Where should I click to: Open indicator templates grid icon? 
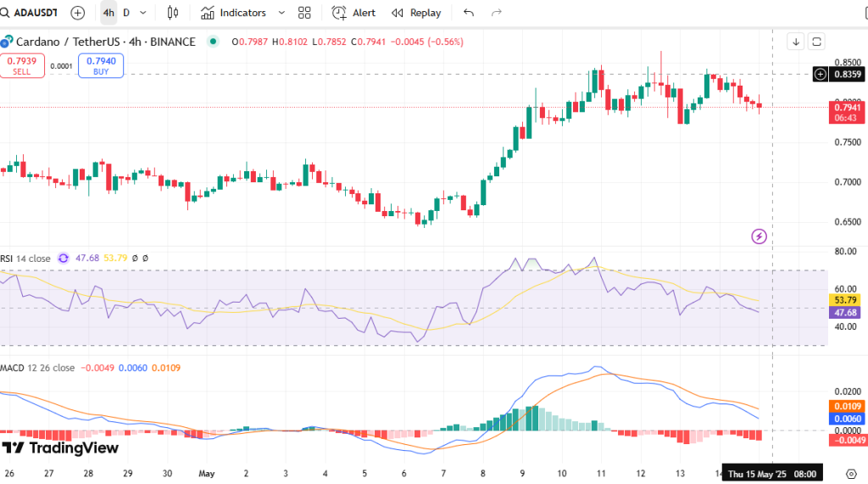[304, 13]
